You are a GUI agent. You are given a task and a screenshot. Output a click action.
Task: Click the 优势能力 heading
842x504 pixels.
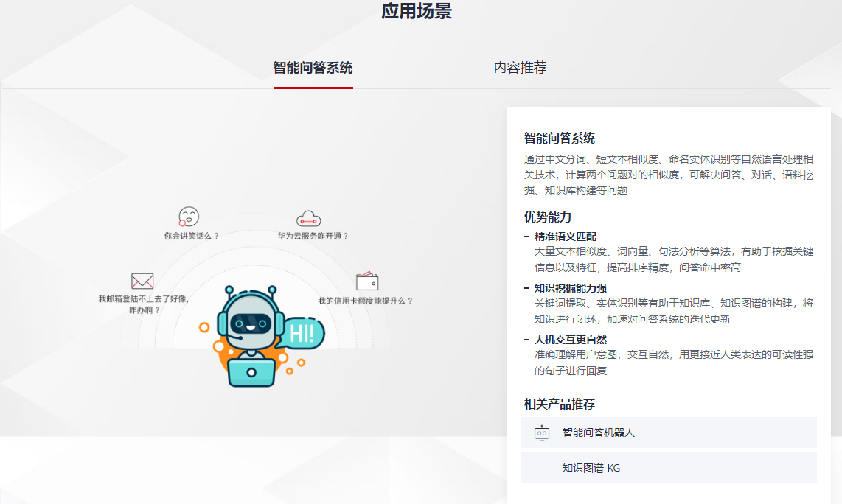point(547,217)
